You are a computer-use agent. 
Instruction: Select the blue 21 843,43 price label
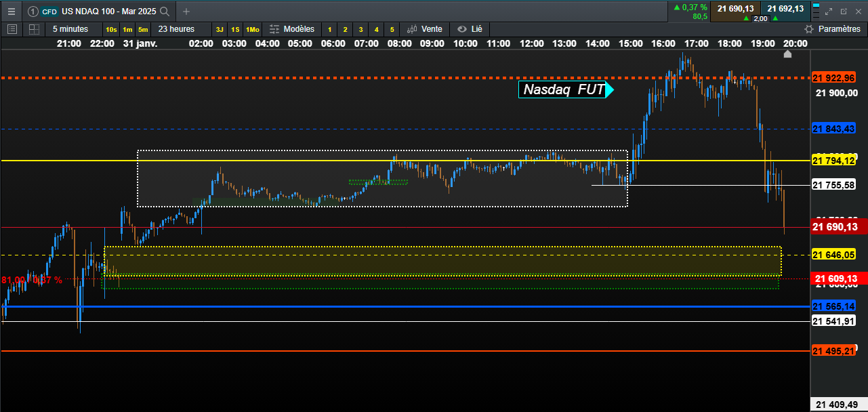tap(833, 129)
